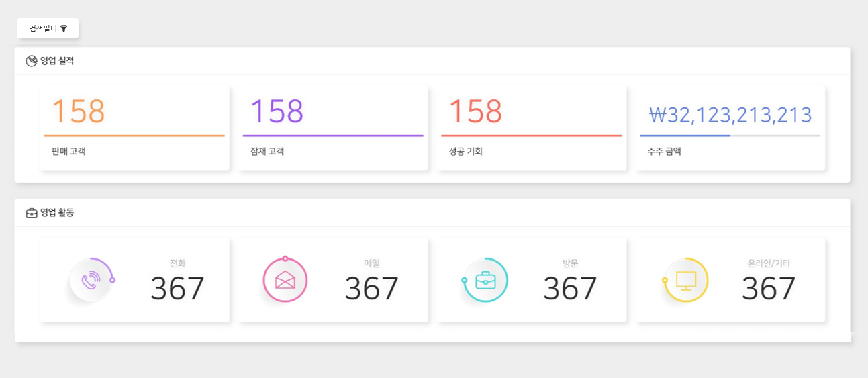Image resolution: width=868 pixels, height=378 pixels.
Task: Click the 온라인/기타 activity card
Action: pos(730,279)
